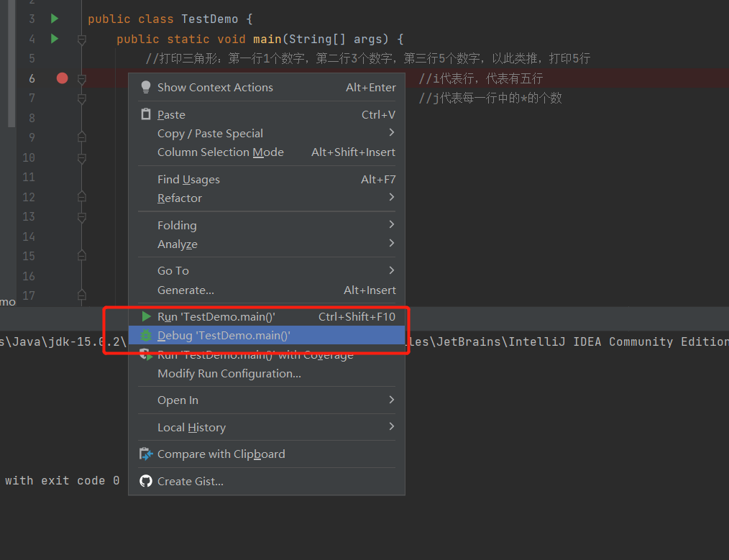Run 'TestDemo.main()' from the menu

[267, 316]
